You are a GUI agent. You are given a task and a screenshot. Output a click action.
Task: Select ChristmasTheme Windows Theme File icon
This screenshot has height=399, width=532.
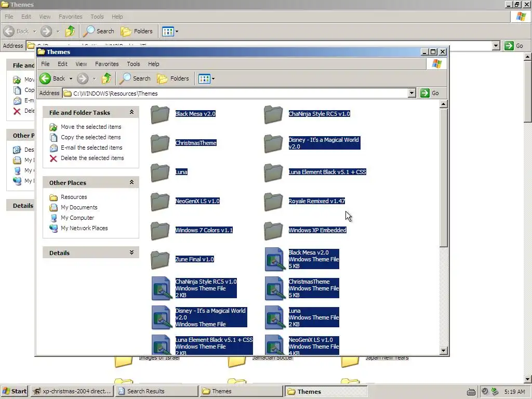tap(274, 289)
